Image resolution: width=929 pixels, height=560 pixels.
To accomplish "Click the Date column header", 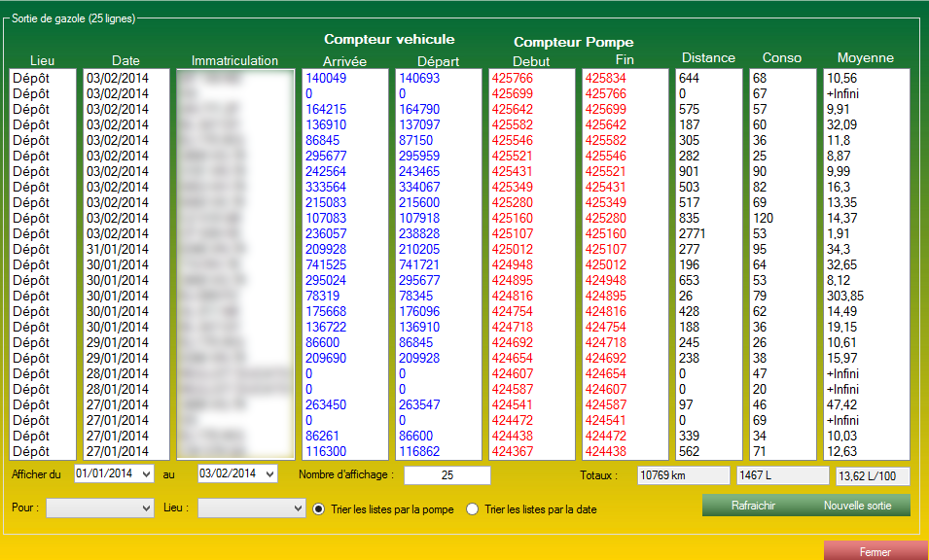I will click(x=125, y=59).
